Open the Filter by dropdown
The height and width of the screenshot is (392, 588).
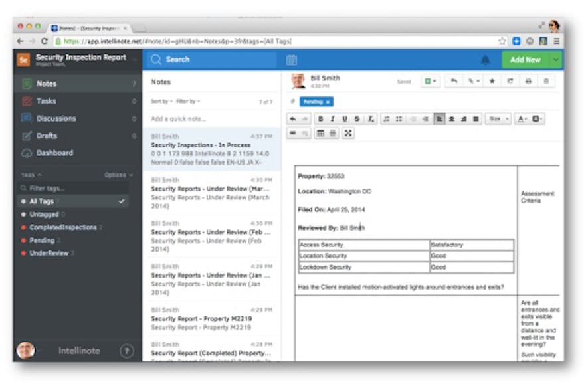coord(188,101)
